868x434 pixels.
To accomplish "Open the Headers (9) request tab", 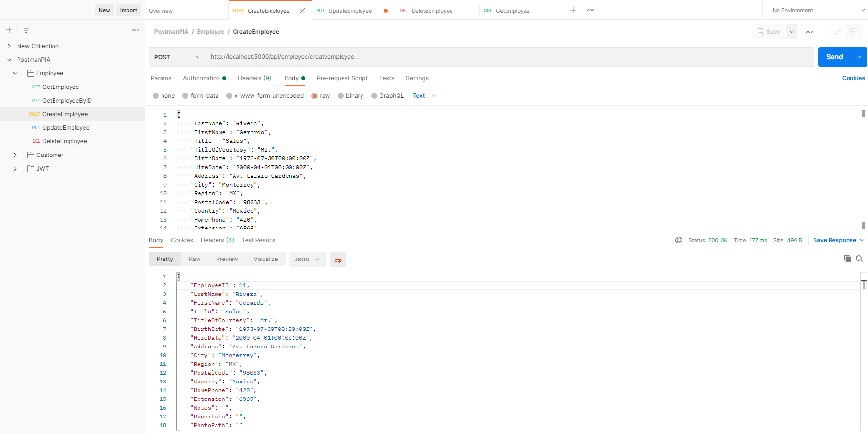I will pyautogui.click(x=254, y=78).
